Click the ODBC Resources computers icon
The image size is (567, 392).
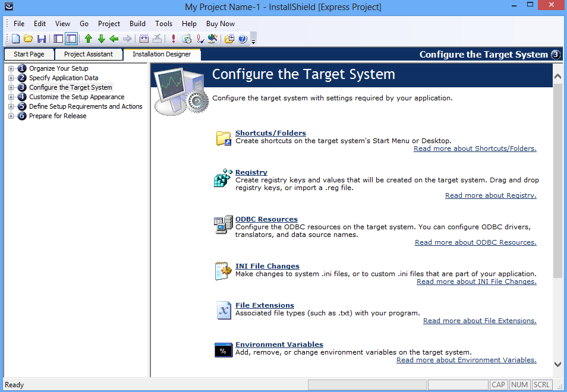(x=223, y=225)
